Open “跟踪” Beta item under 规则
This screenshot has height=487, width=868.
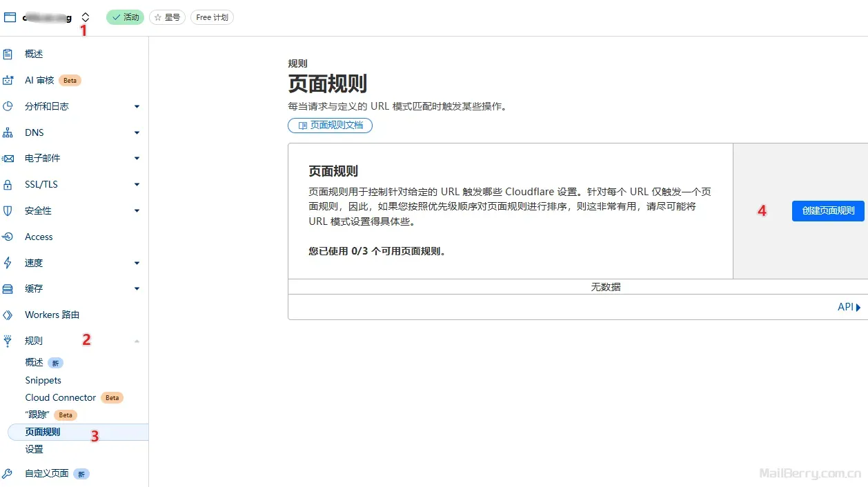[x=37, y=415]
